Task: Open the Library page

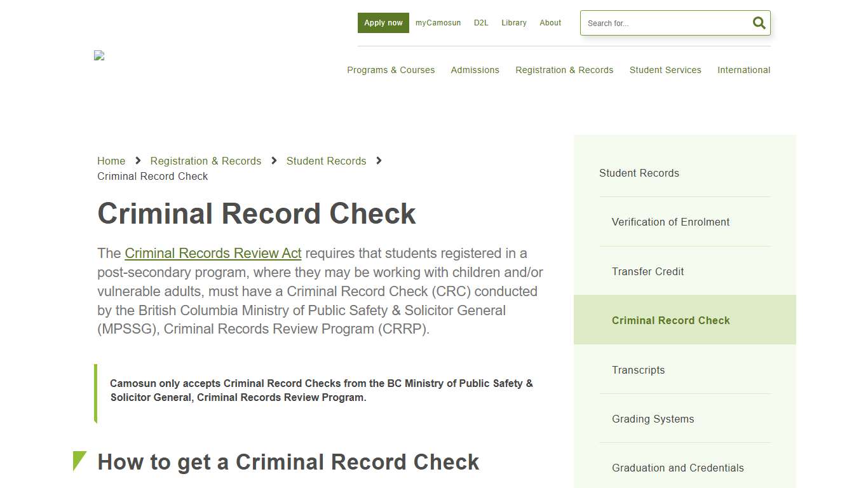Action: tap(513, 23)
